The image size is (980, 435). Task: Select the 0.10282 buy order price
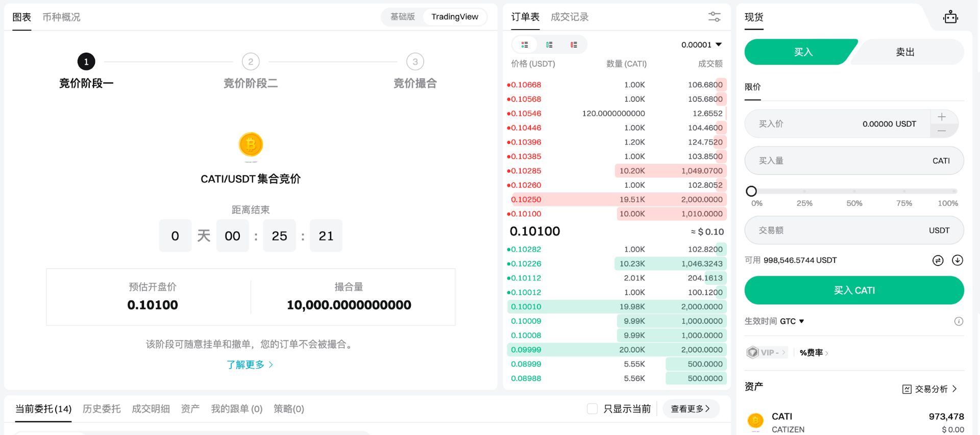(526, 249)
